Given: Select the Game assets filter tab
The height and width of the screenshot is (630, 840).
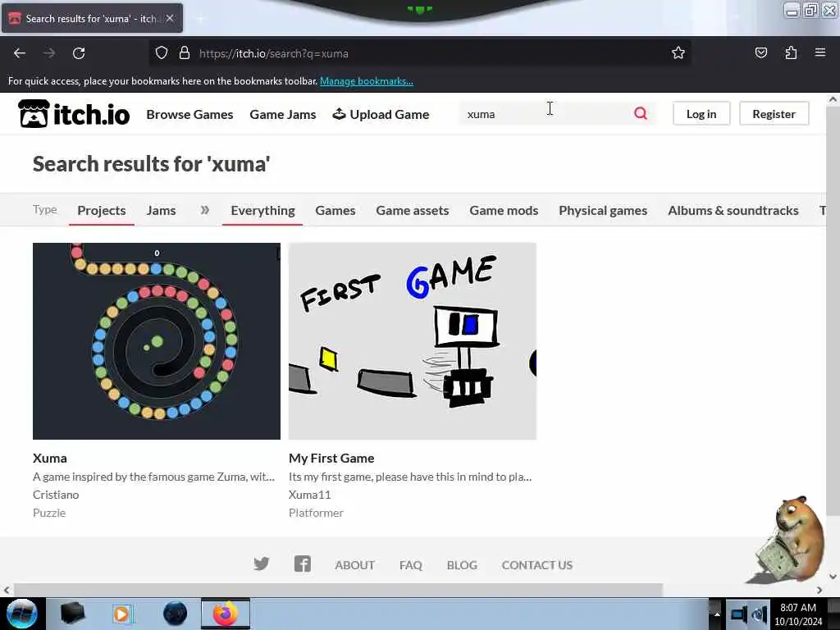Looking at the screenshot, I should pos(413,210).
